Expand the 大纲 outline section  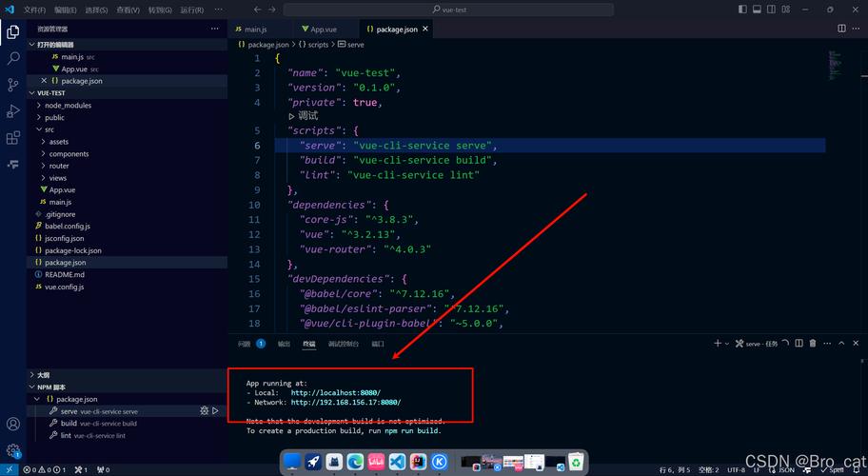pyautogui.click(x=43, y=375)
